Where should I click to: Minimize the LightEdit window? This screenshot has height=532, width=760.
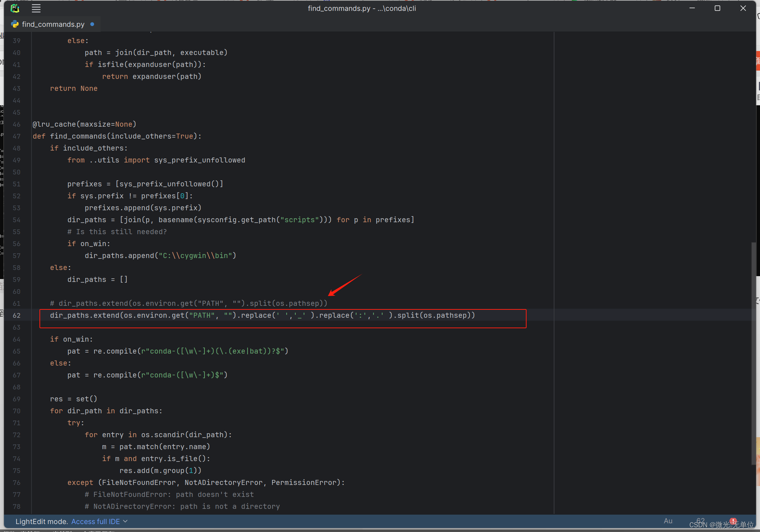[692, 8]
